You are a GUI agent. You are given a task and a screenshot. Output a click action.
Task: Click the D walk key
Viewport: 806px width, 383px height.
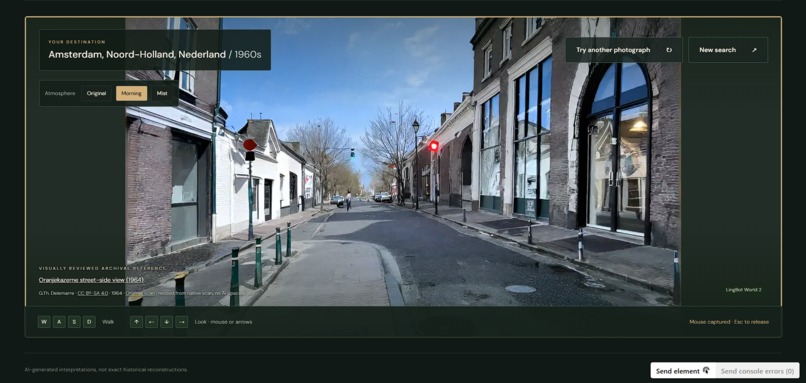coord(89,322)
